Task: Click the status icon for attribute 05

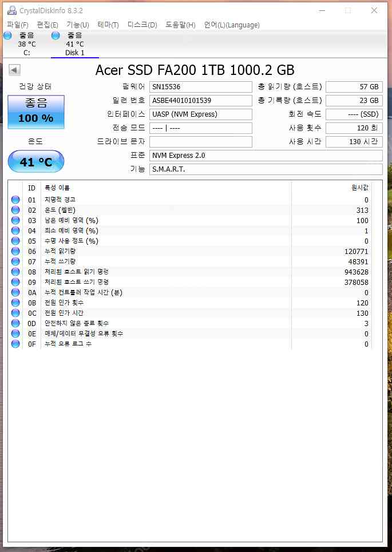Action: [15, 241]
